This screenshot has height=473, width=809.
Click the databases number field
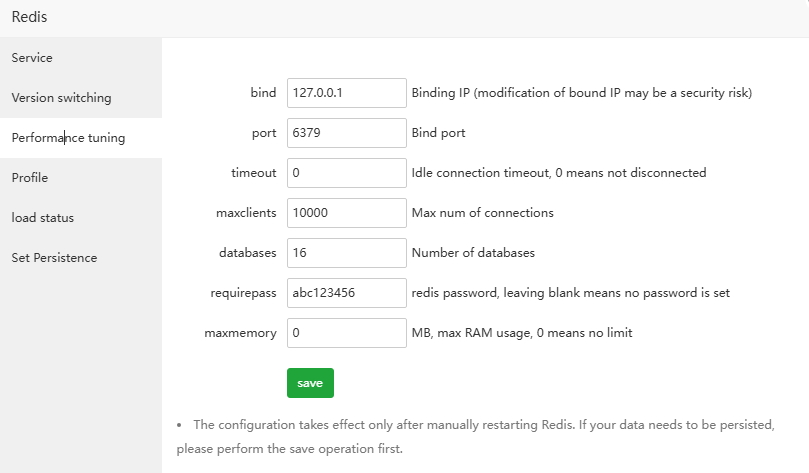(x=346, y=253)
